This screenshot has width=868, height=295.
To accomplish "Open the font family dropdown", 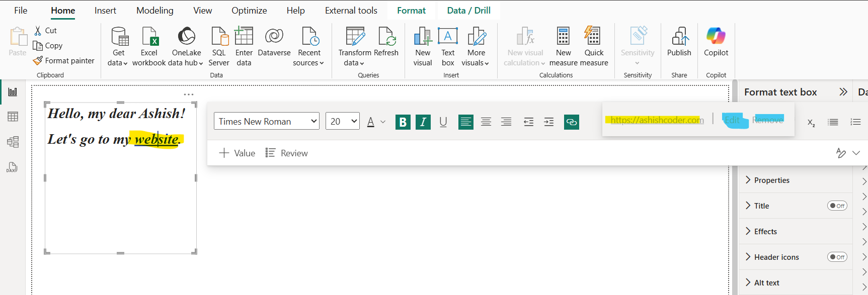I will point(266,121).
